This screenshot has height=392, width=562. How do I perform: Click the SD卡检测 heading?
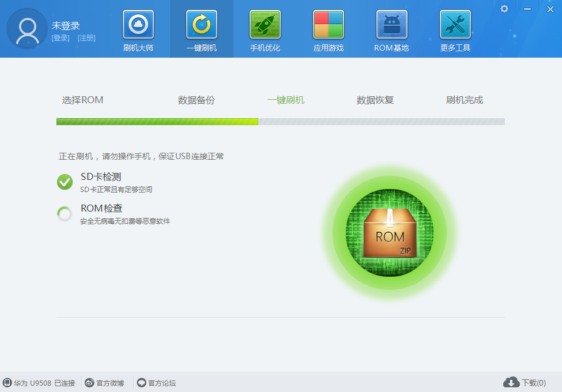click(x=101, y=176)
